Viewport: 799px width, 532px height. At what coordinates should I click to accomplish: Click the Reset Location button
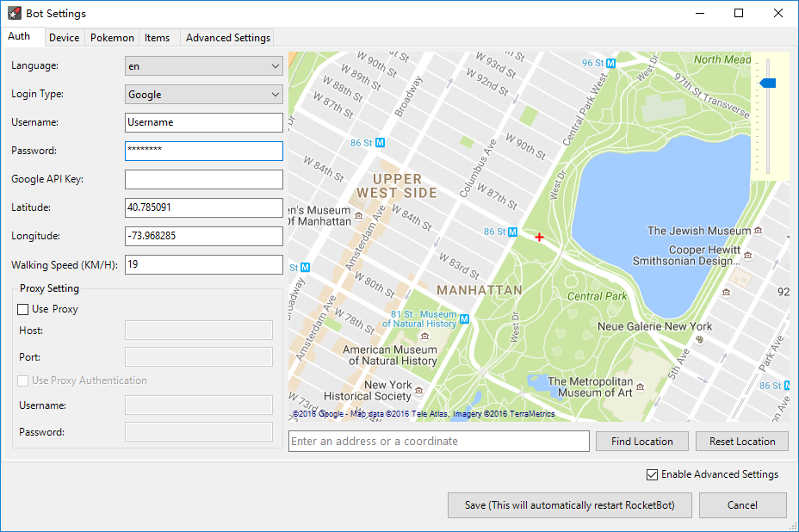(x=742, y=442)
